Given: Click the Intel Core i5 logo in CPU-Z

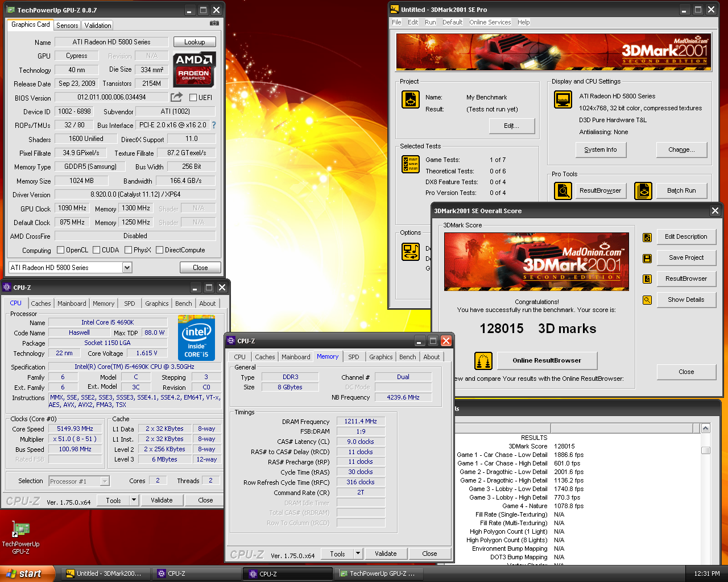Looking at the screenshot, I should click(x=196, y=338).
